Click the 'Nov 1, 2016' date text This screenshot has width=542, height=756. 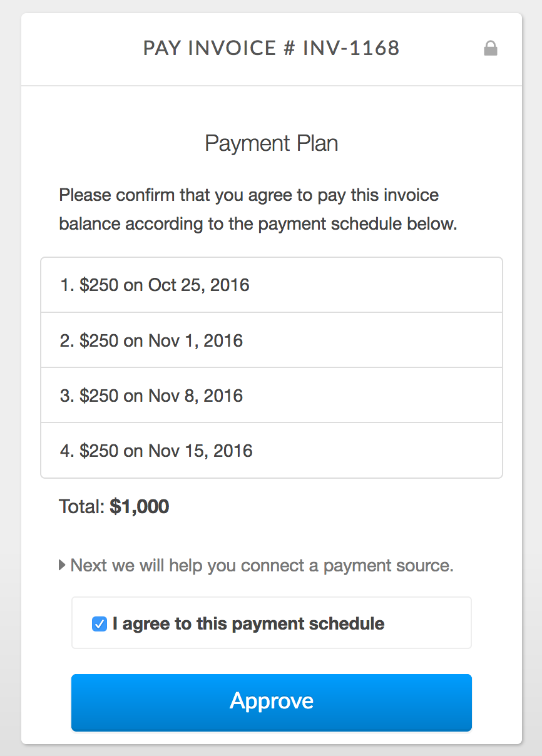195,340
